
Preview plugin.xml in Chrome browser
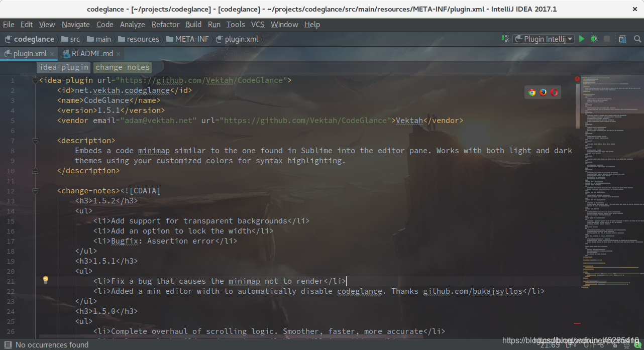click(532, 92)
